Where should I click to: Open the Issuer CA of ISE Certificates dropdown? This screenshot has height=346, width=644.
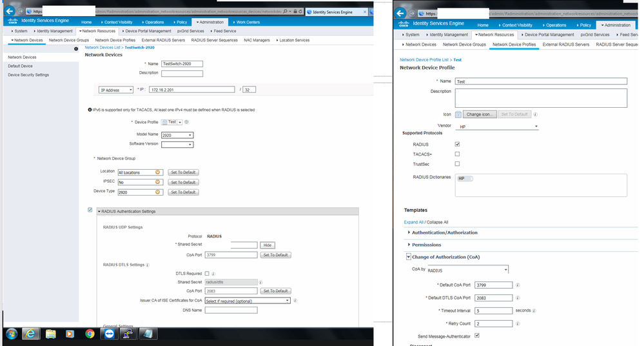coord(248,301)
